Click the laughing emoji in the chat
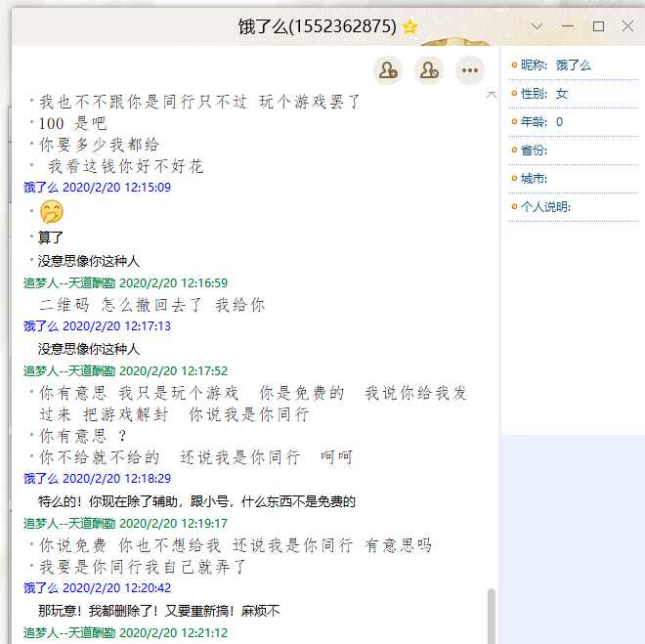 pos(52,211)
